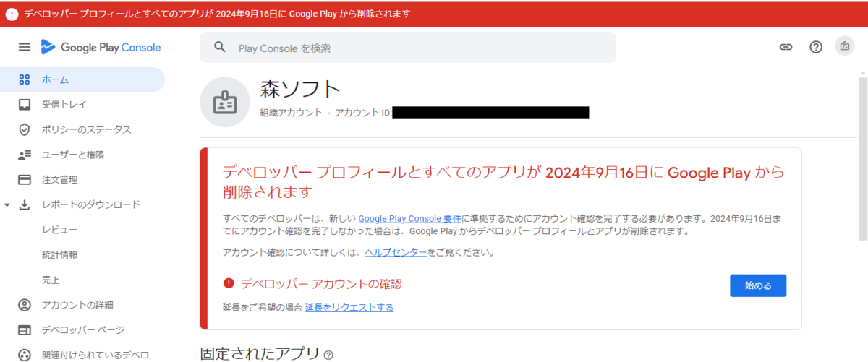Copy link via the chain icon
The image size is (868, 362).
click(786, 47)
